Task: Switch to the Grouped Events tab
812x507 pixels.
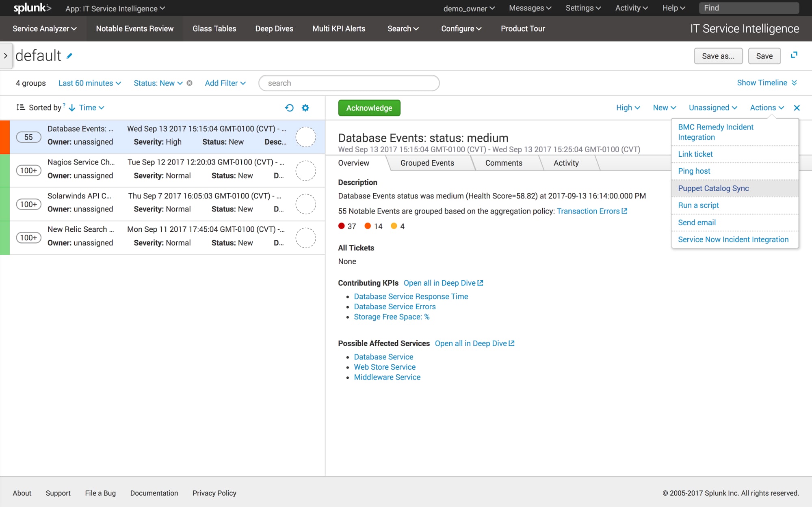Action: point(427,163)
